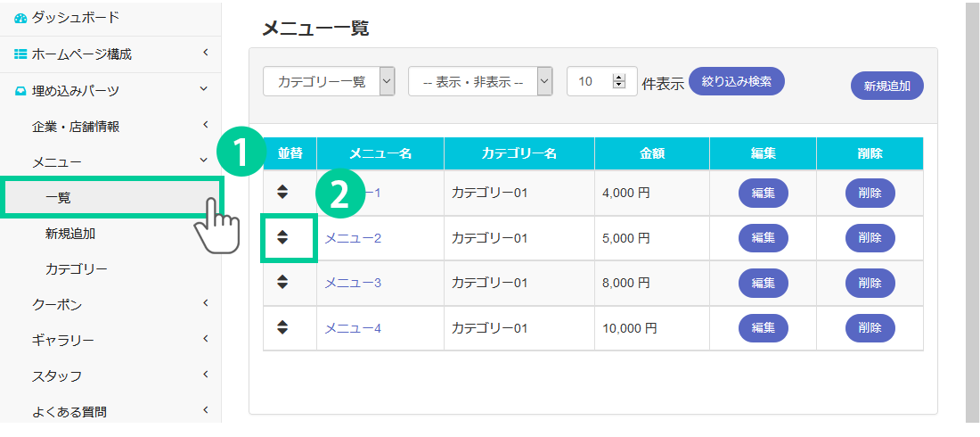Delete メニュー4 using its 削除 button
Screen dimensions: 980x437
pos(870,328)
